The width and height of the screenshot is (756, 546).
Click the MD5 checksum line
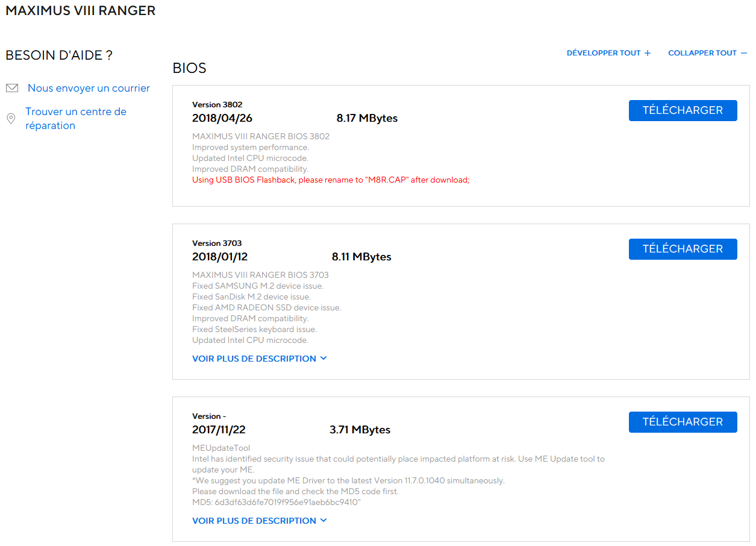(x=276, y=503)
